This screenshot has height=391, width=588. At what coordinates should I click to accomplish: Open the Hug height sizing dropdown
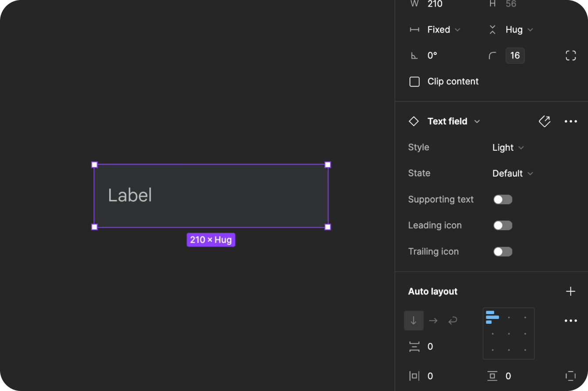[519, 29]
